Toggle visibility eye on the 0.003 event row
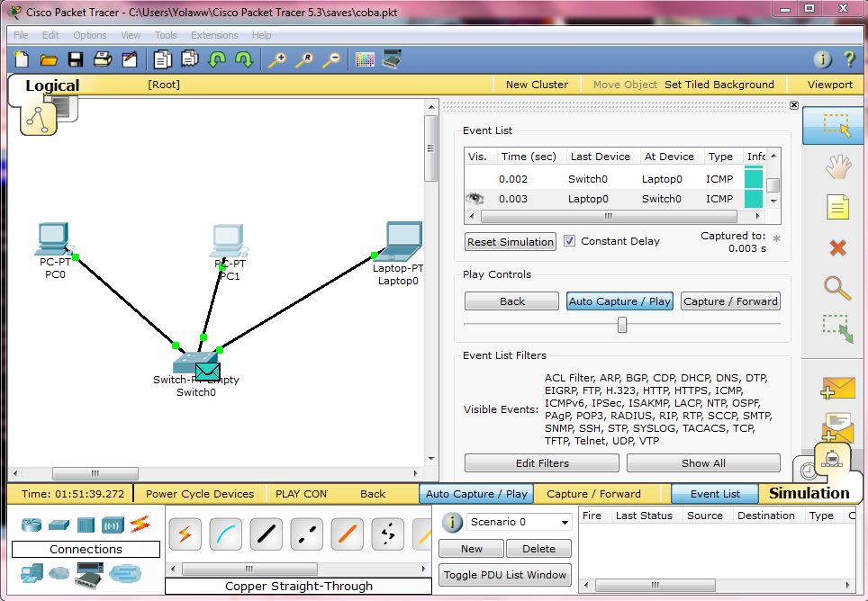 (x=475, y=199)
